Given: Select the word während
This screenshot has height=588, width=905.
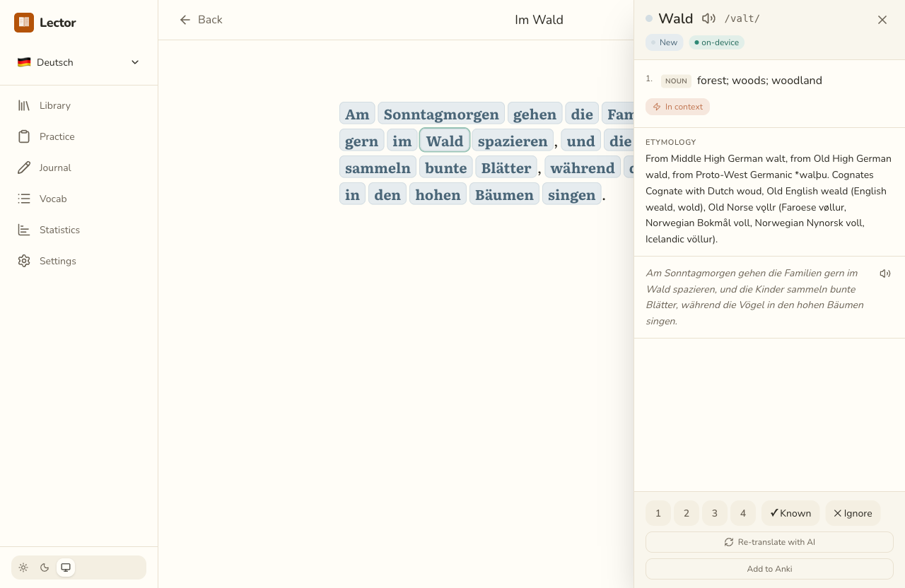Looking at the screenshot, I should (x=583, y=167).
